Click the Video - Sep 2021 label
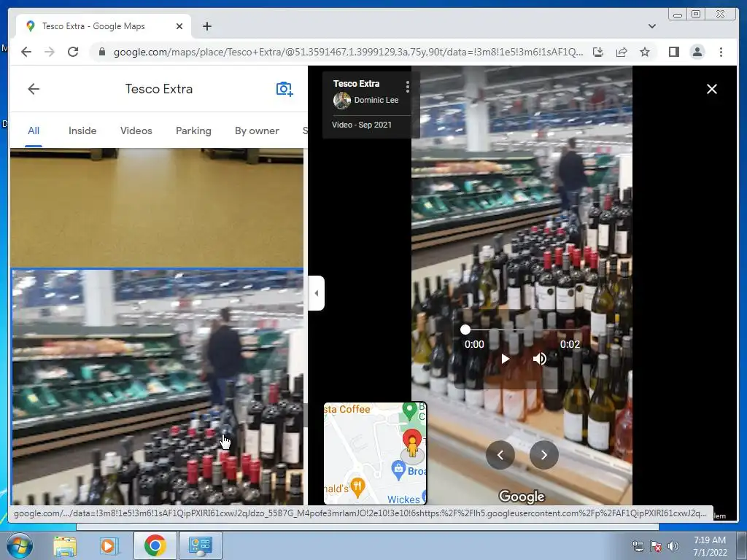 pos(362,125)
